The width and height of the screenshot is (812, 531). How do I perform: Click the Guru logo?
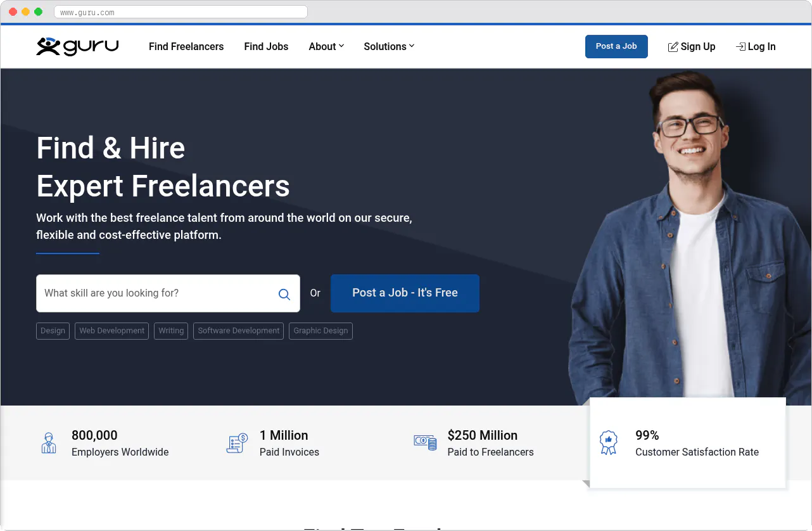click(77, 46)
